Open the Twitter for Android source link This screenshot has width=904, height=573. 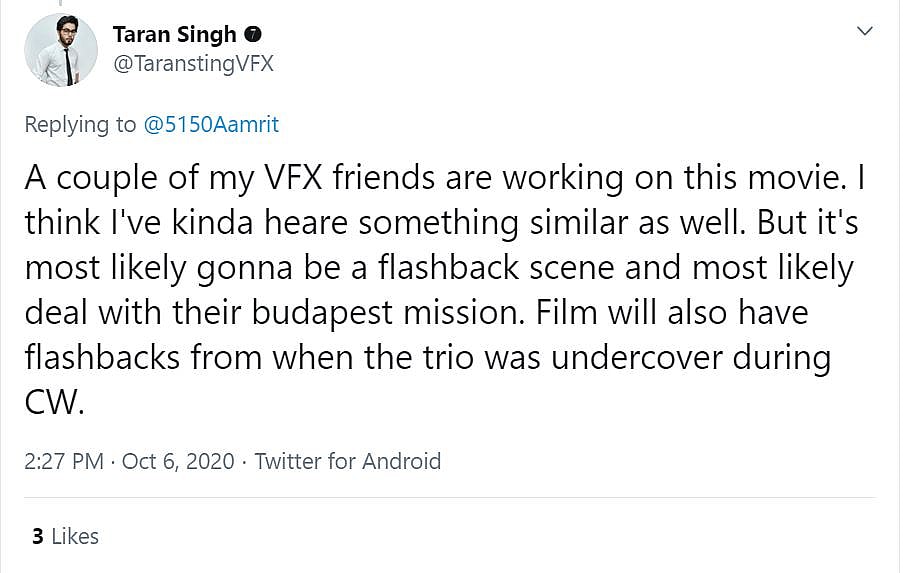[347, 461]
